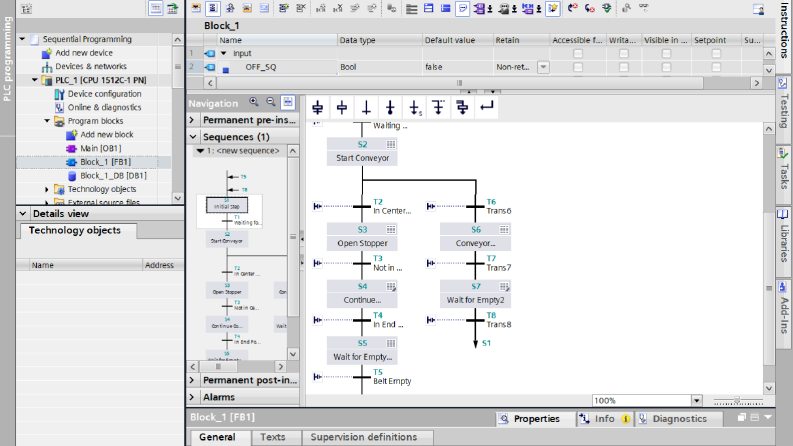The width and height of the screenshot is (793, 446).
Task: Click the Navigation panel horizontal scrollbar
Action: (x=218, y=366)
